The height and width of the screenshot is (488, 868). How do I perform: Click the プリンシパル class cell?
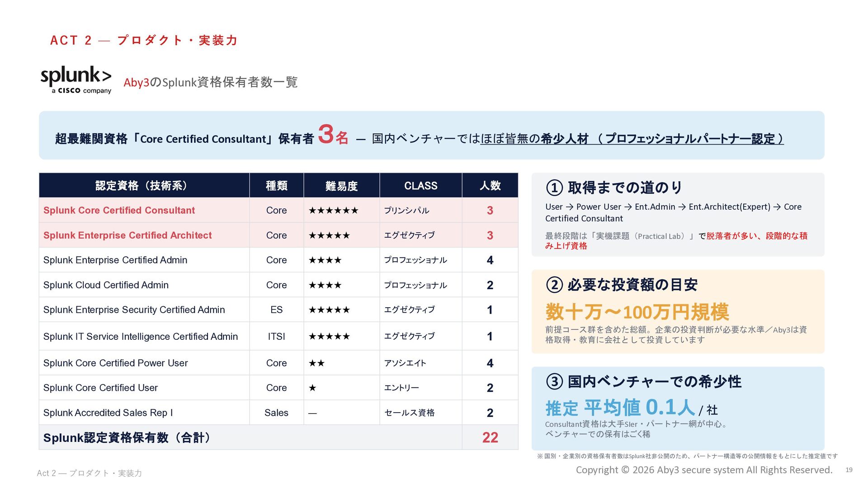(421, 210)
